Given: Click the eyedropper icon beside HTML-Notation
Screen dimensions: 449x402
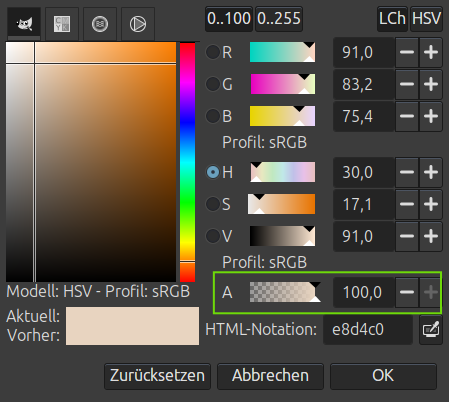Looking at the screenshot, I should coord(431,330).
